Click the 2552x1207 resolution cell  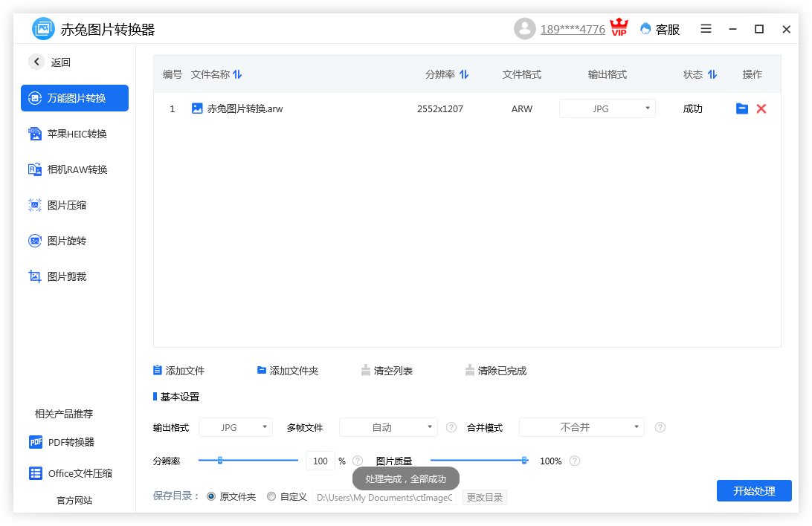(440, 108)
